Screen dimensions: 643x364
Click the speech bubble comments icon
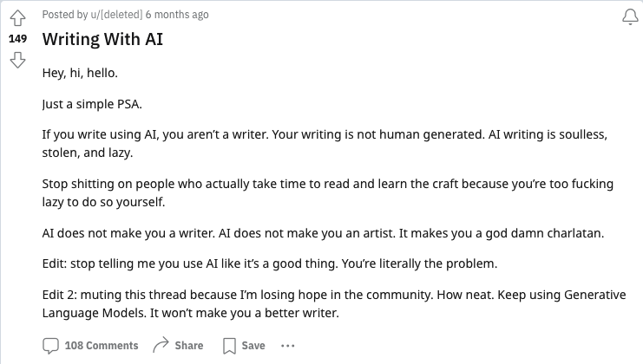tap(51, 345)
